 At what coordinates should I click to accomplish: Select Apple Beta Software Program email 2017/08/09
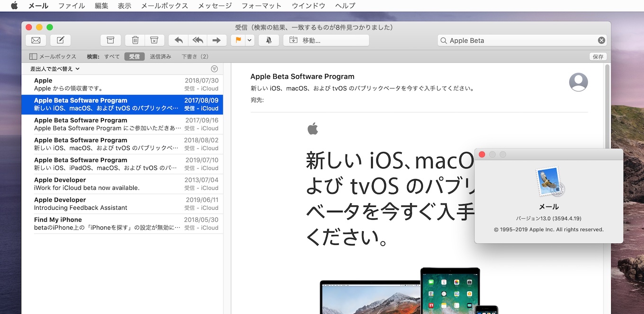pyautogui.click(x=122, y=104)
